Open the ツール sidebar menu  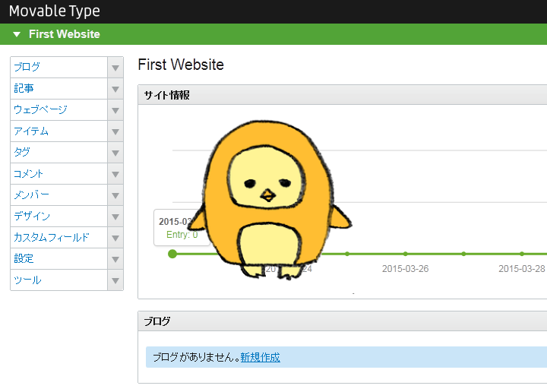(x=59, y=280)
